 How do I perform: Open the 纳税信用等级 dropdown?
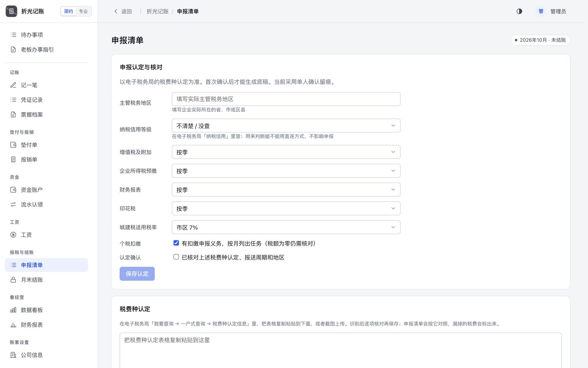click(x=286, y=125)
